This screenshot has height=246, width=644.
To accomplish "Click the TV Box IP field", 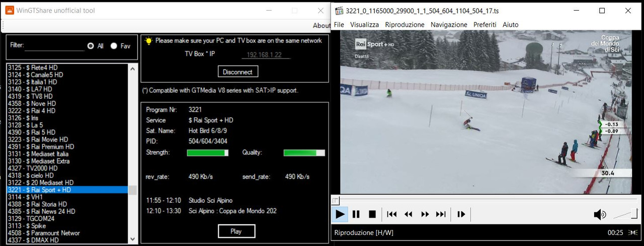I will 265,54.
